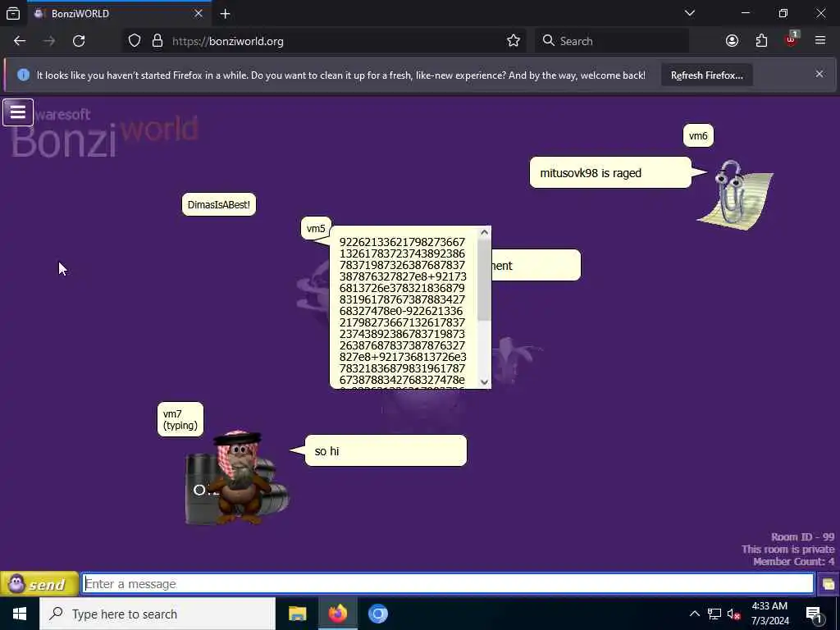Click the bonziworld.org address bar

(x=325, y=41)
